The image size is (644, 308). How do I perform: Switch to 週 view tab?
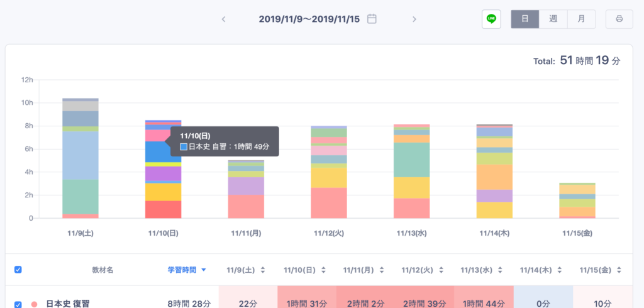(x=553, y=19)
